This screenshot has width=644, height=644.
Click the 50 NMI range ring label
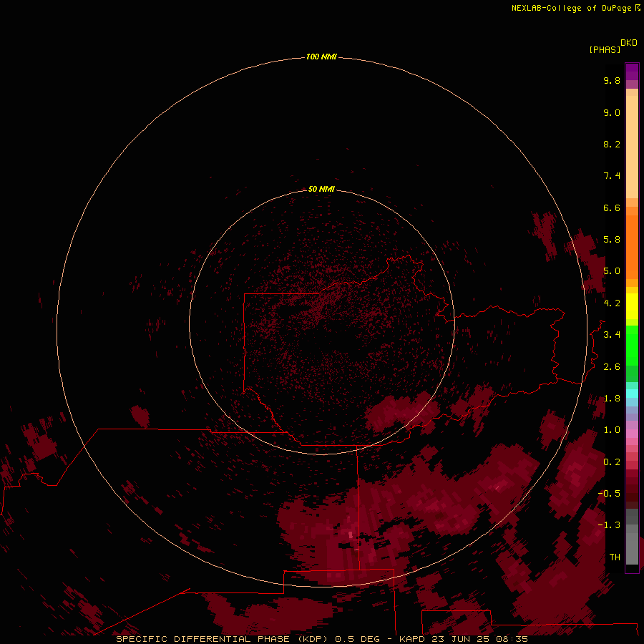coord(321,189)
